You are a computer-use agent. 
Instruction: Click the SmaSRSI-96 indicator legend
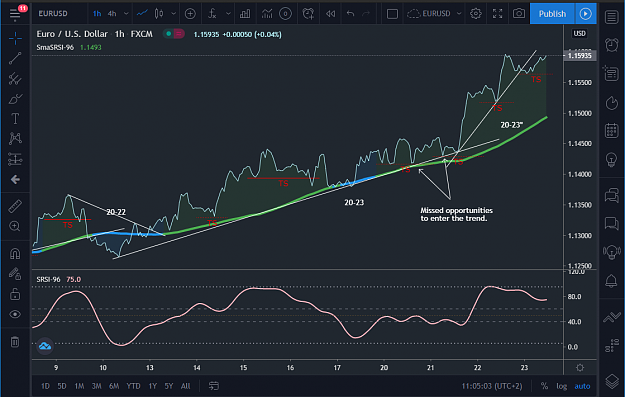coord(55,47)
